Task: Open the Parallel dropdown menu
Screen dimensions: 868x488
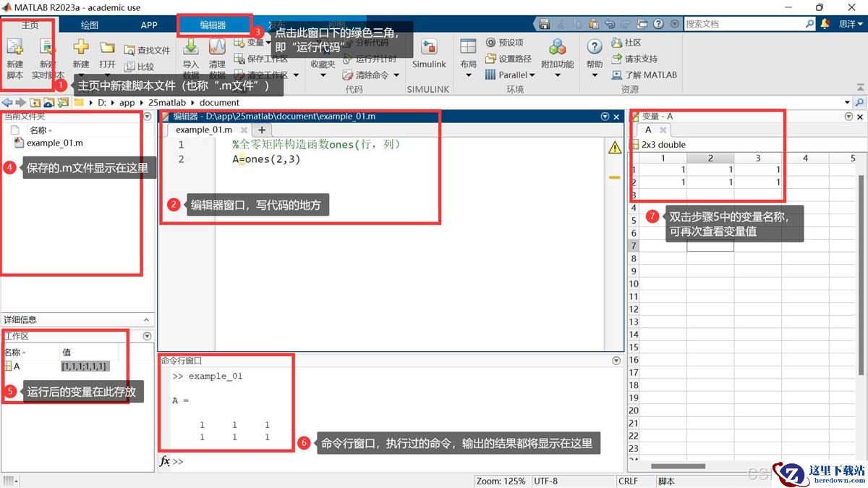Action: click(x=510, y=75)
